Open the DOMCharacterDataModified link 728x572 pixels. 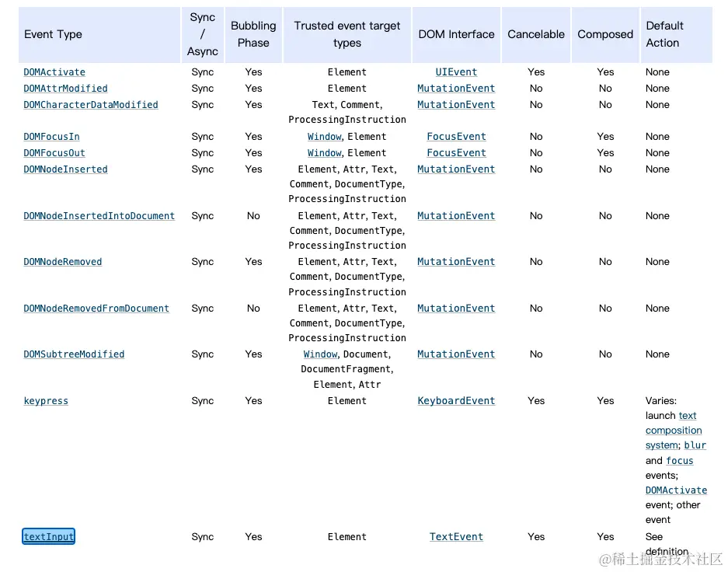click(x=90, y=105)
